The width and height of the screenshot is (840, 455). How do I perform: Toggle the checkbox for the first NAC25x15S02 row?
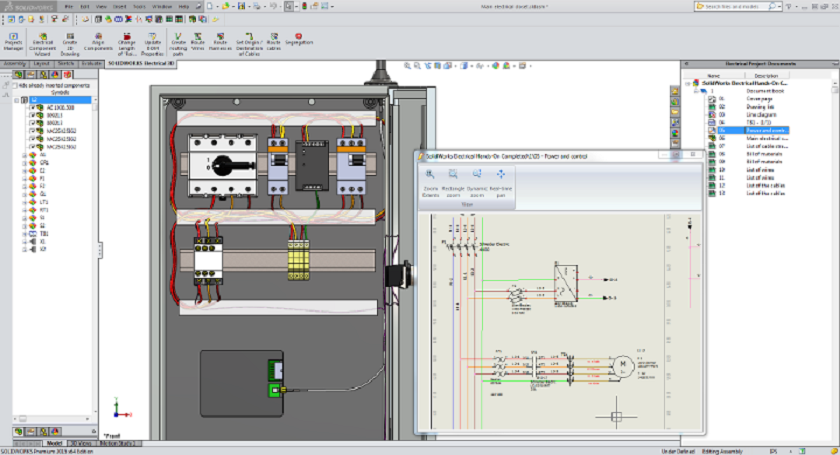(x=32, y=131)
